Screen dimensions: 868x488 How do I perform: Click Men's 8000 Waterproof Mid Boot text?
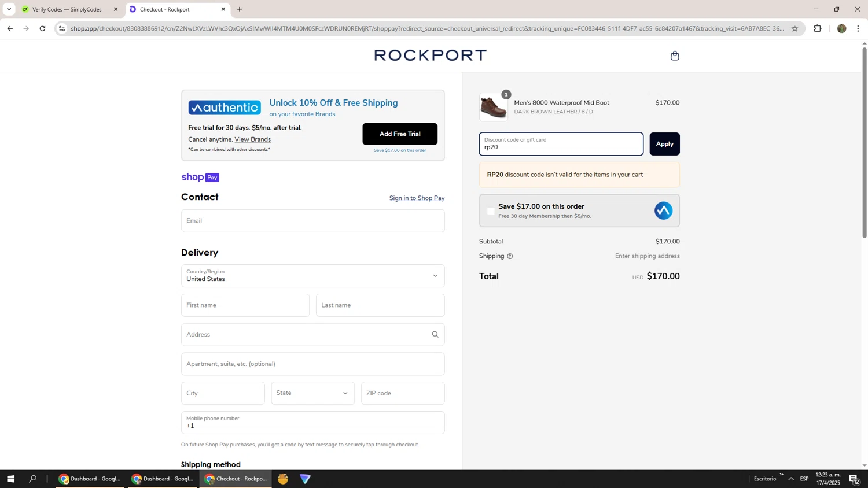click(561, 103)
